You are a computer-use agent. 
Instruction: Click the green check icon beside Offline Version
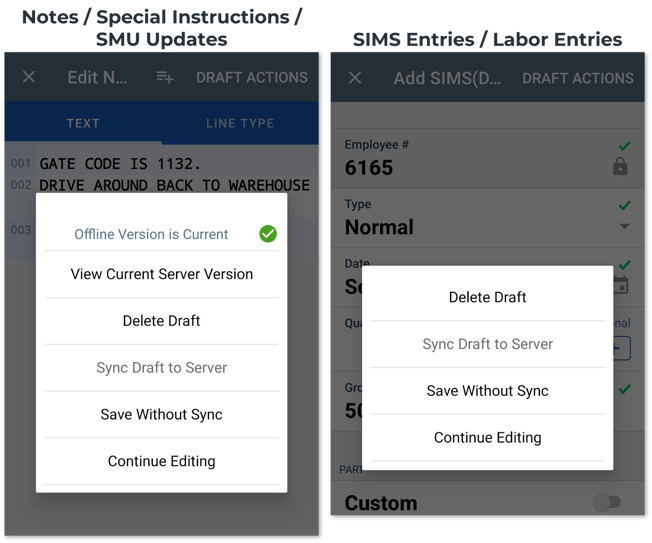[x=268, y=234]
